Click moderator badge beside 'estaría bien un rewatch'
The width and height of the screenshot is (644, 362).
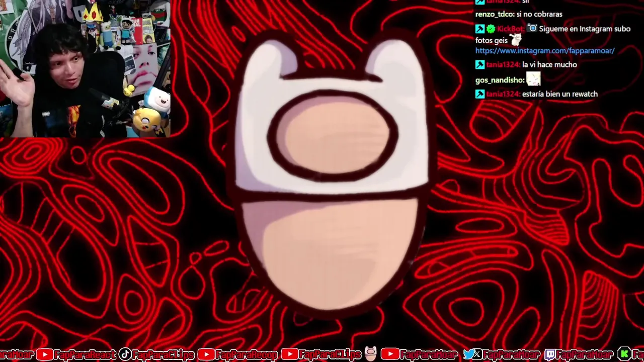pyautogui.click(x=480, y=94)
